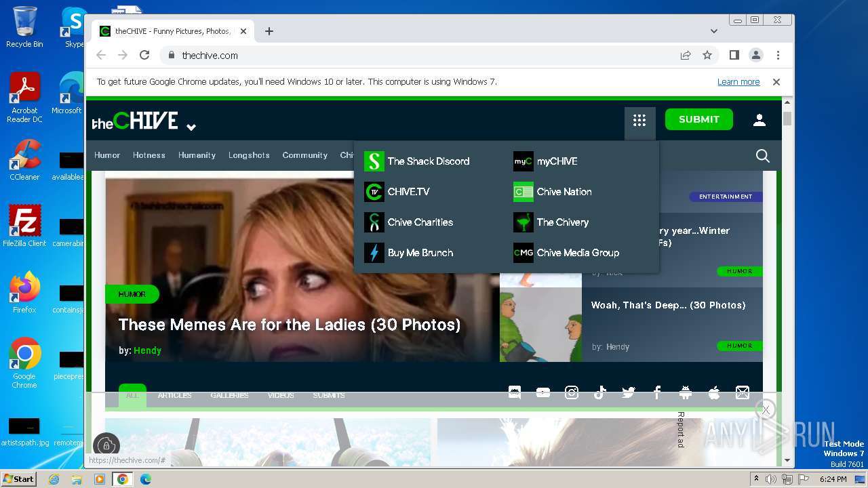Close the bottom ad with X circle
868x488 pixels.
(766, 409)
